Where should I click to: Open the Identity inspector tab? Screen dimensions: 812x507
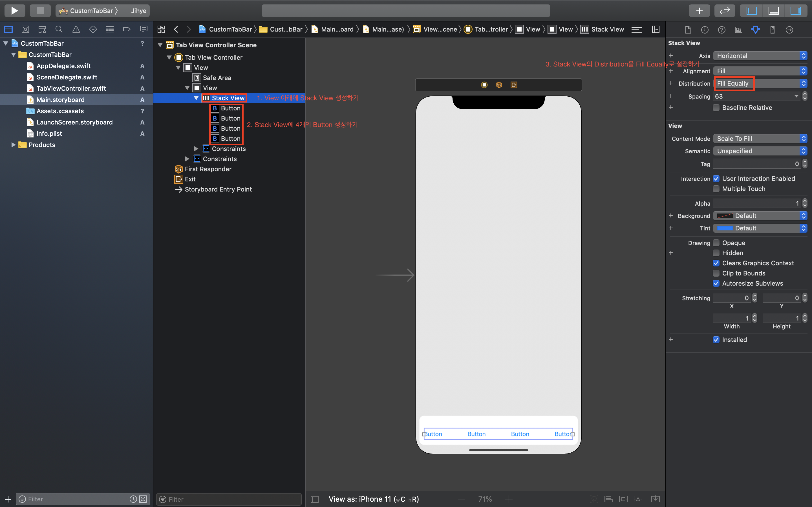coord(738,30)
